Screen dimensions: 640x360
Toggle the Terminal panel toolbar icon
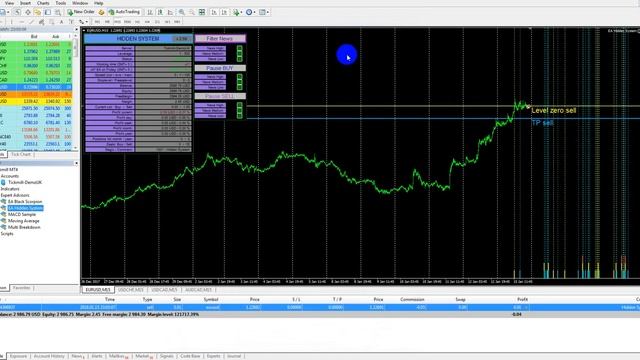point(48,12)
